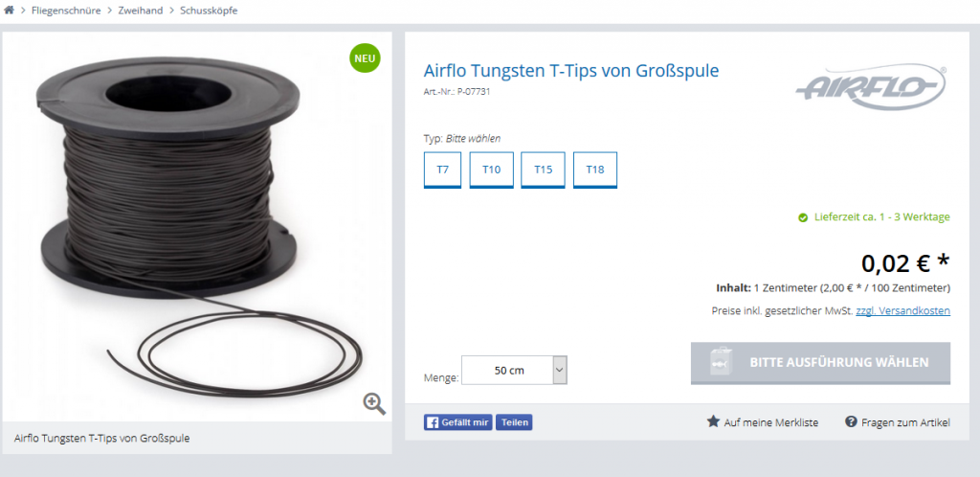Screen dimensions: 980x477
Task: Go to the home page via house icon
Action: tap(9, 10)
